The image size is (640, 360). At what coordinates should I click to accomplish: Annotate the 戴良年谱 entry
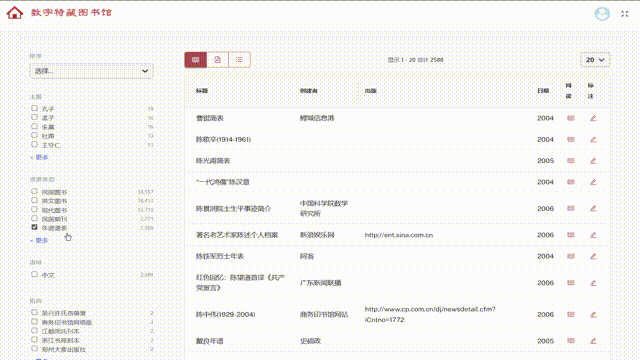tap(593, 341)
